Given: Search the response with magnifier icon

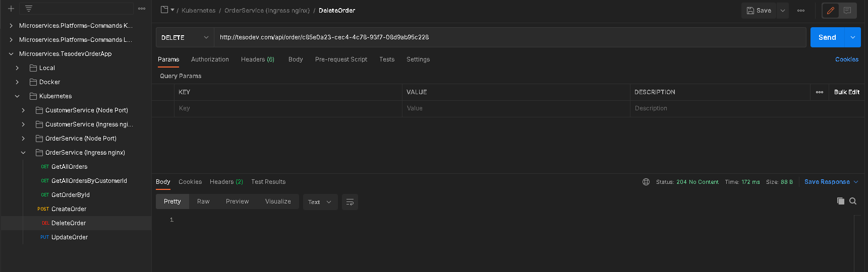Looking at the screenshot, I should coord(853,201).
